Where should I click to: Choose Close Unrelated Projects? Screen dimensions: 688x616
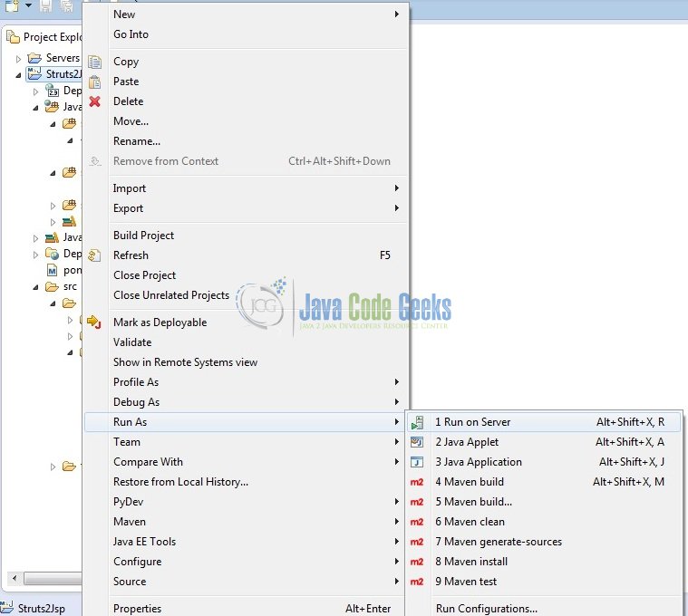(245, 295)
